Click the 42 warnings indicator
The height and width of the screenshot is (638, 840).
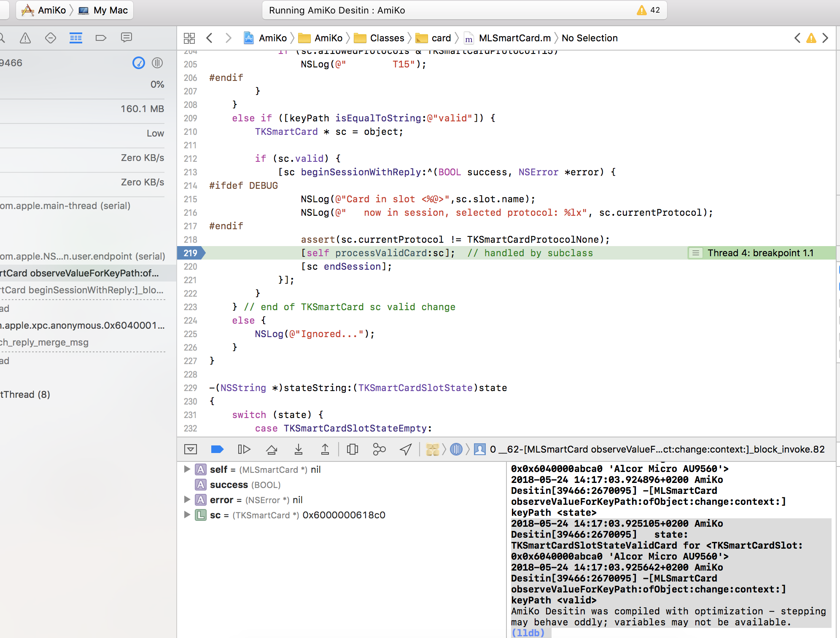pos(649,10)
